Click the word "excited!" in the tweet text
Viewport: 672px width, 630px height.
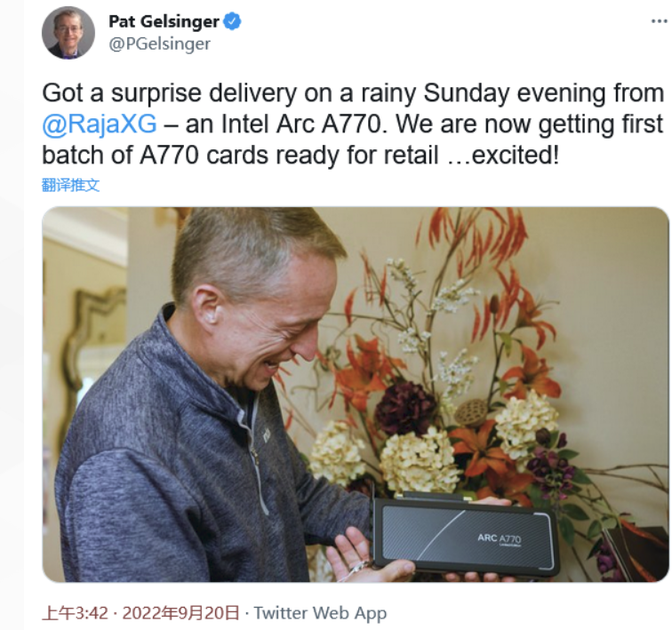516,155
